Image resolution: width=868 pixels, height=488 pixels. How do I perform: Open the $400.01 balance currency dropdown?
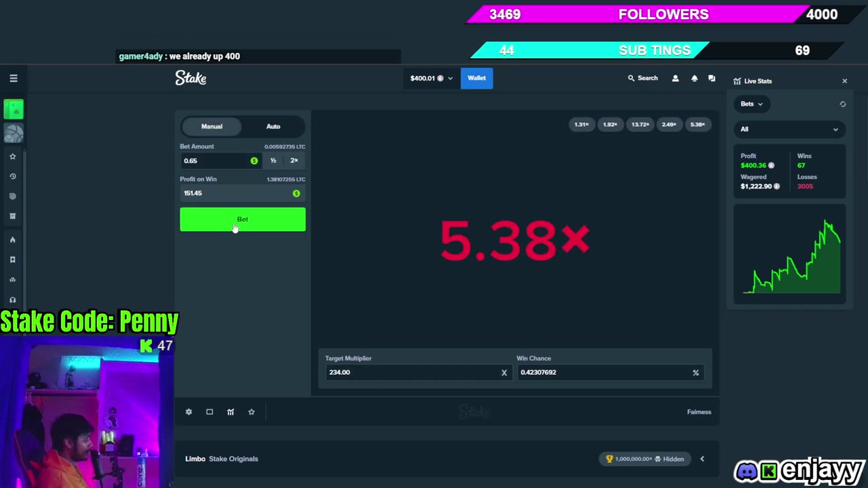point(431,78)
